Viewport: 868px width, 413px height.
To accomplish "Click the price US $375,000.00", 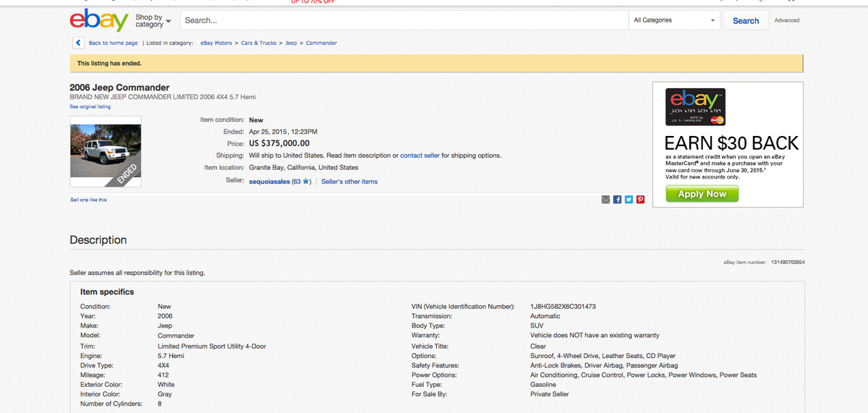I will point(279,143).
